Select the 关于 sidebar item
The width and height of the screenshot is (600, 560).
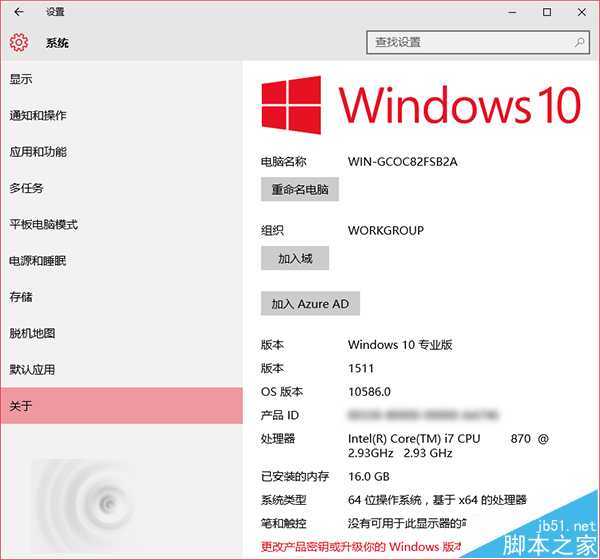[121, 405]
